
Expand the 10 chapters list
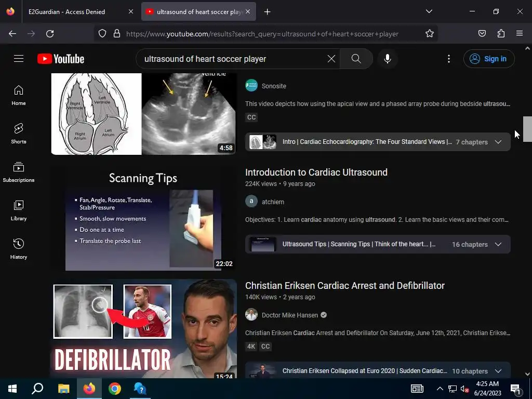coord(498,371)
